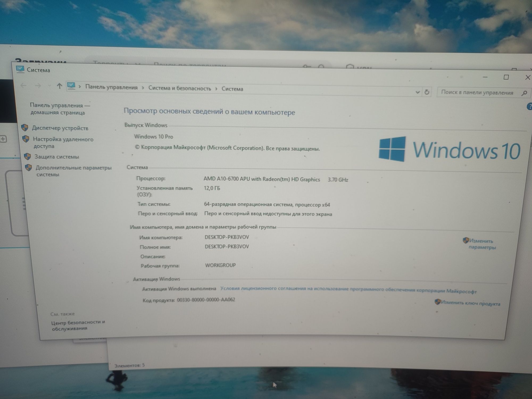Open 'Защита системы' link
The width and height of the screenshot is (532, 399).
coord(57,157)
